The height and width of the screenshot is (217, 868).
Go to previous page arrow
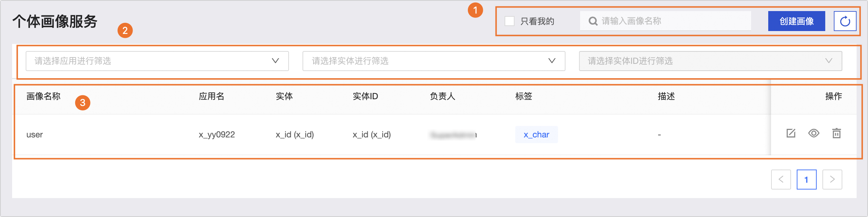pos(781,180)
